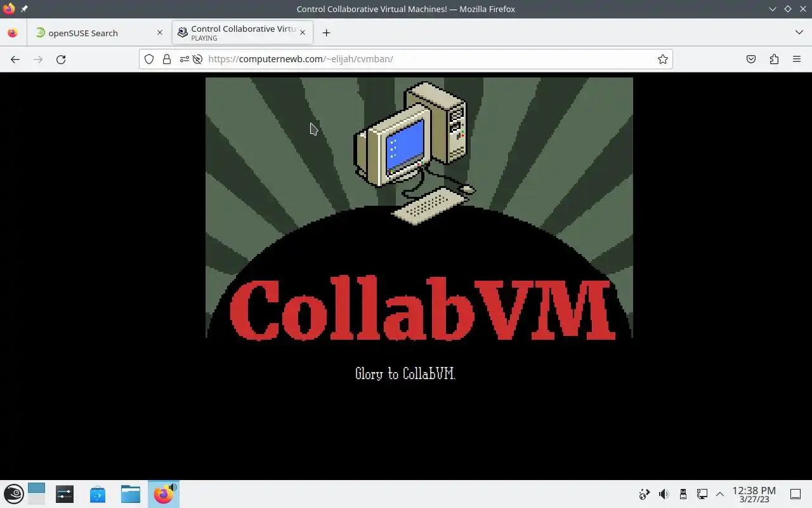Open a new tab with the plus button
This screenshot has width=812, height=508.
pos(326,32)
